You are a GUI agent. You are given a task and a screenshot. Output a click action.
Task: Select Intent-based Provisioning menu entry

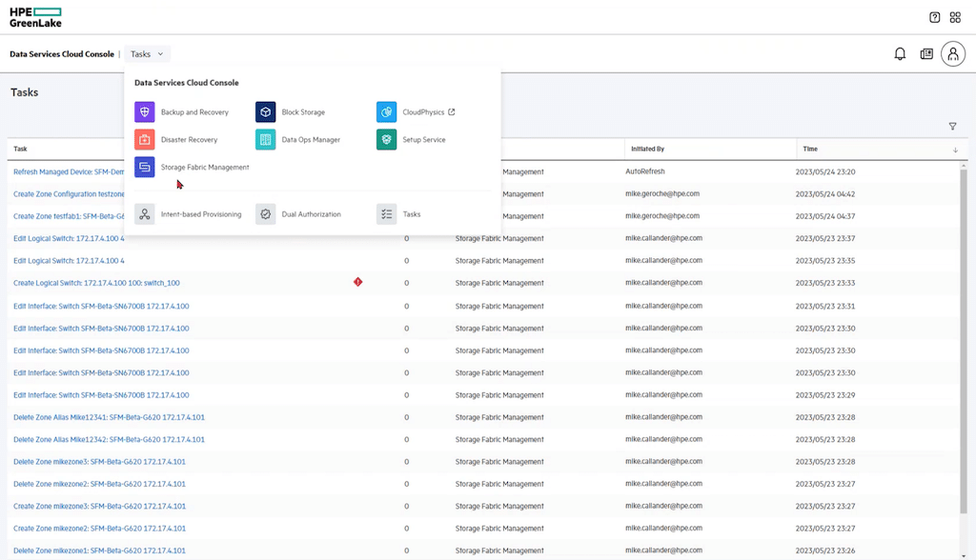[201, 214]
